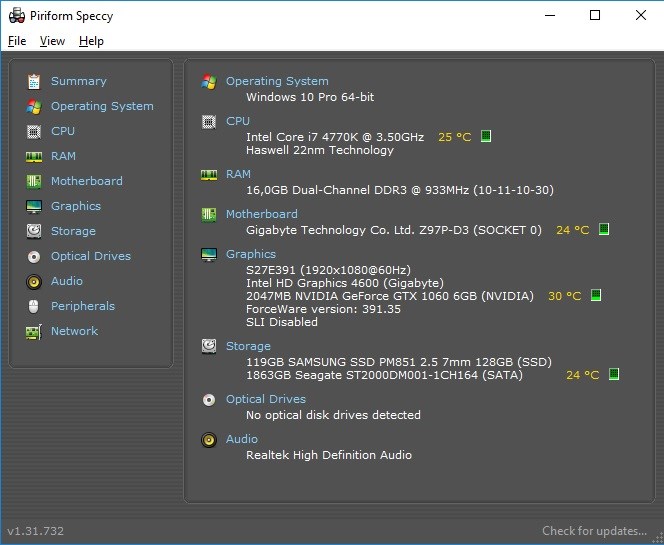Click the CPU temperature indicator icon
Image resolution: width=664 pixels, height=545 pixels.
[x=486, y=136]
